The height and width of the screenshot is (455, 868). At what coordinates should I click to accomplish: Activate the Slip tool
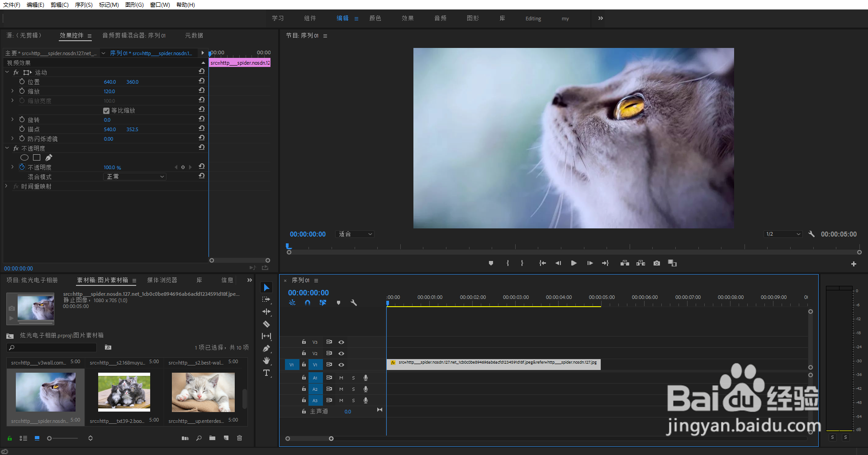[x=266, y=336]
